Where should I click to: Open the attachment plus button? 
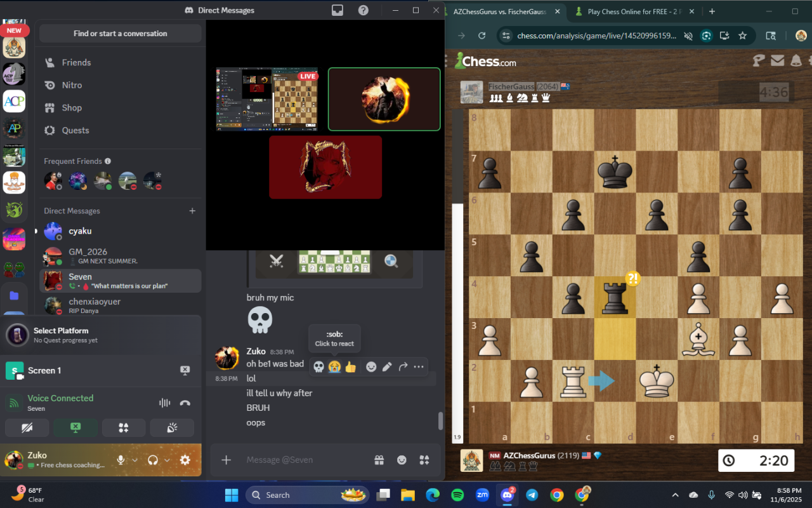[226, 460]
